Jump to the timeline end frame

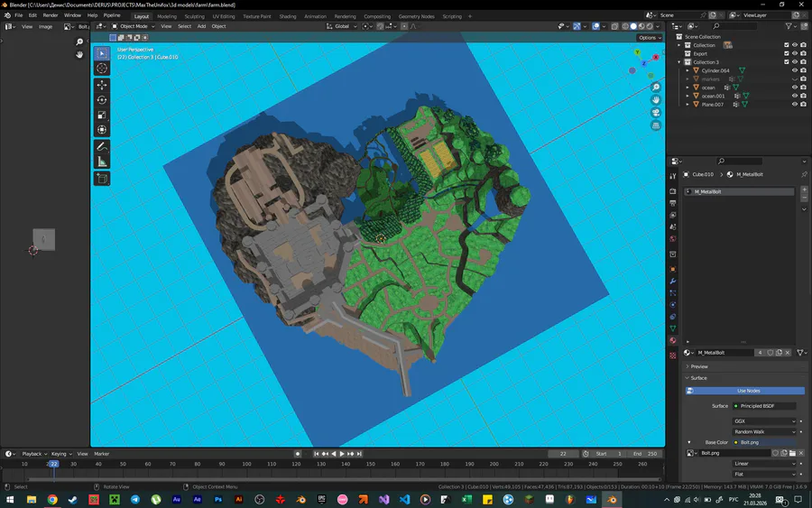tap(359, 454)
